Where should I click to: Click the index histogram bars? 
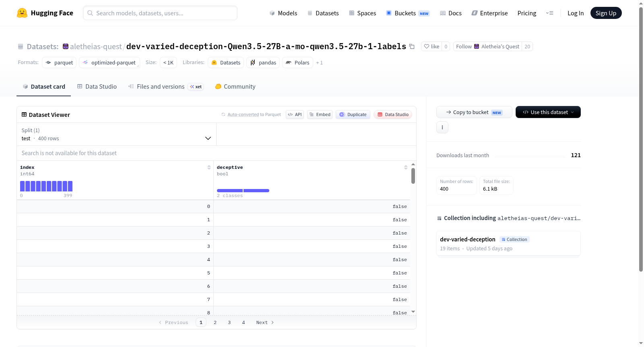tap(46, 186)
